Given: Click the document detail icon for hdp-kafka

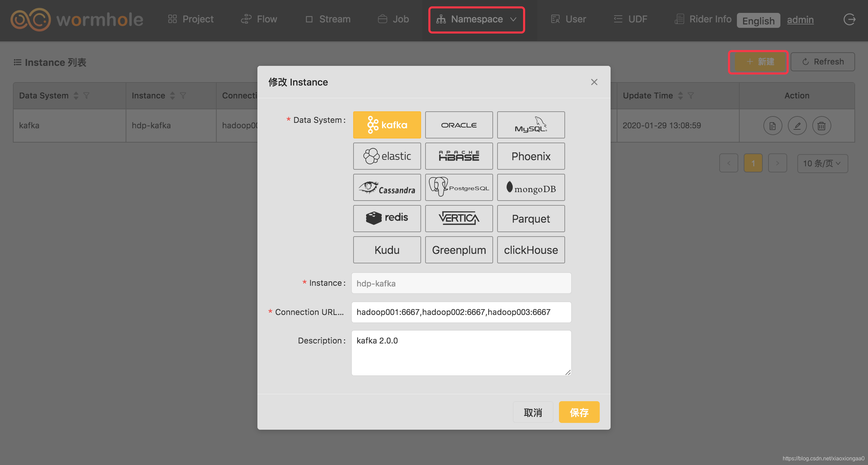Looking at the screenshot, I should click(773, 126).
